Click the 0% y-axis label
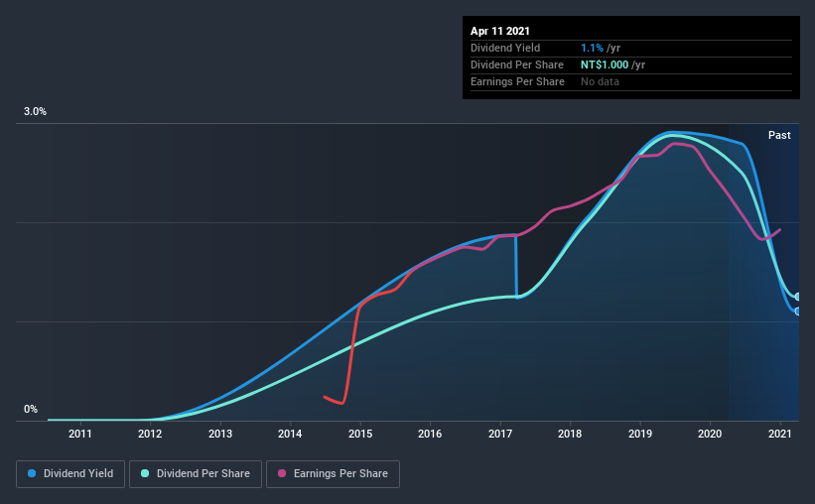Viewport: 815px width, 504px height. pyautogui.click(x=31, y=410)
